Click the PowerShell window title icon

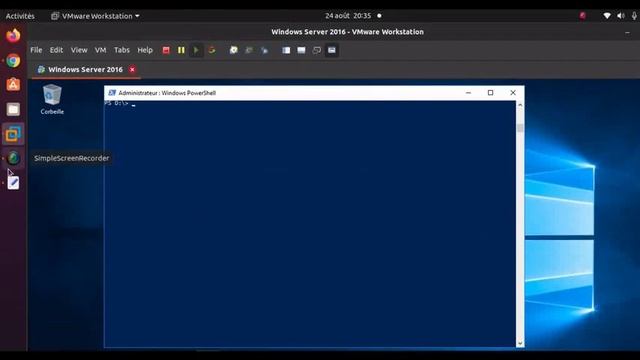112,93
